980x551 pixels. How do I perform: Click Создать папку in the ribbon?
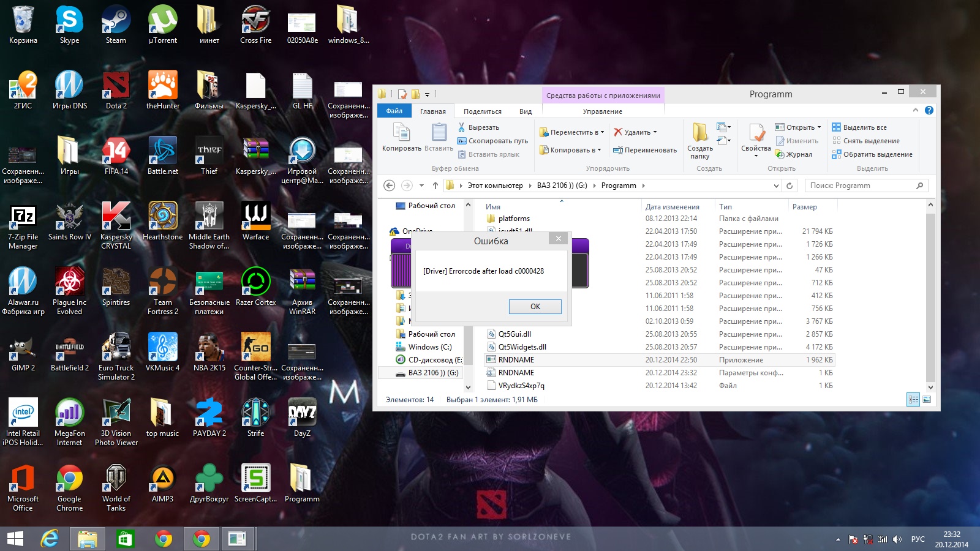(x=699, y=141)
